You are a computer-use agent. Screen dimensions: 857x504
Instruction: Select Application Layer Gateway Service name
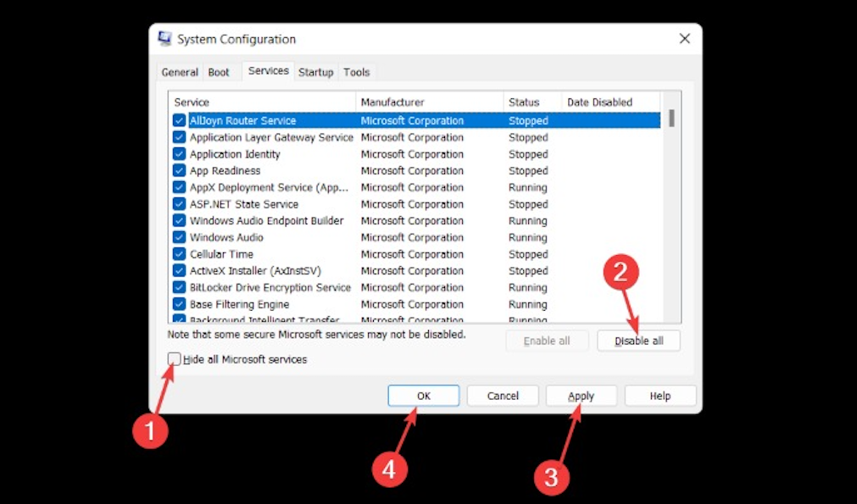click(x=271, y=137)
